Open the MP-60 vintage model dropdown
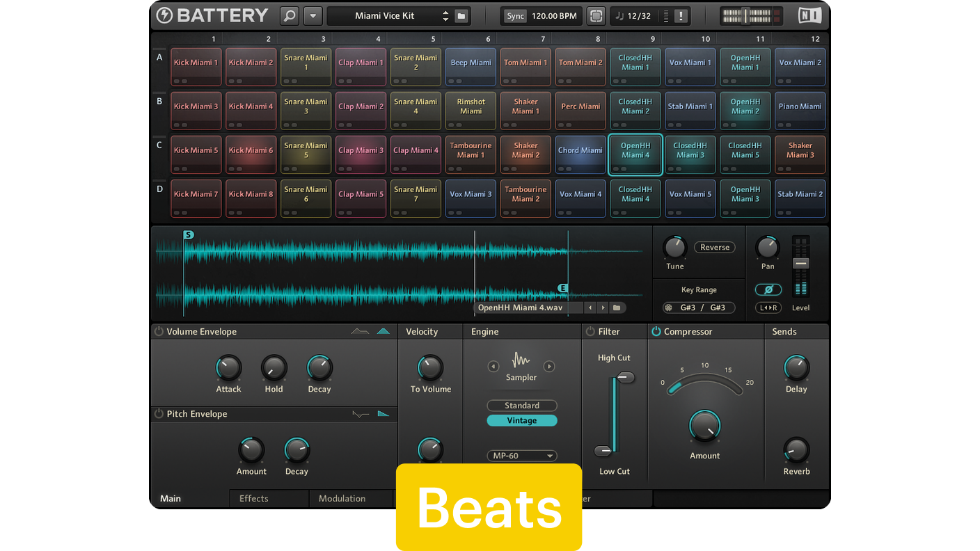This screenshot has width=980, height=551. pos(522,456)
